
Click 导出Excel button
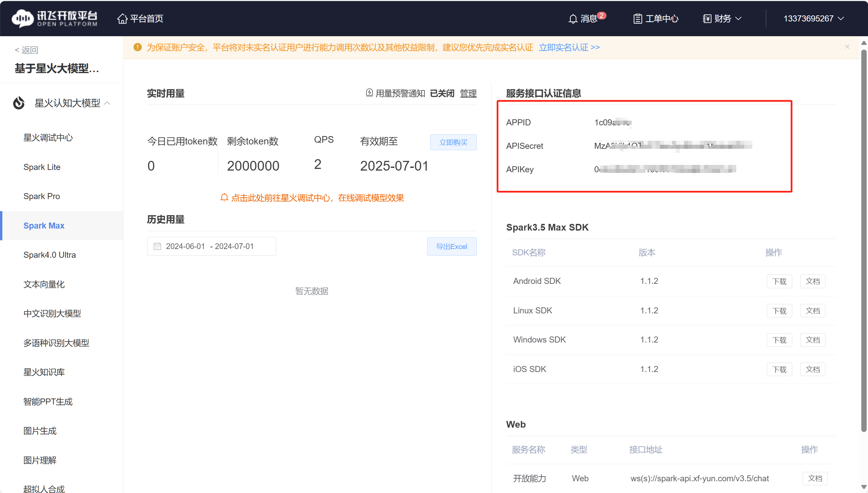tap(452, 247)
